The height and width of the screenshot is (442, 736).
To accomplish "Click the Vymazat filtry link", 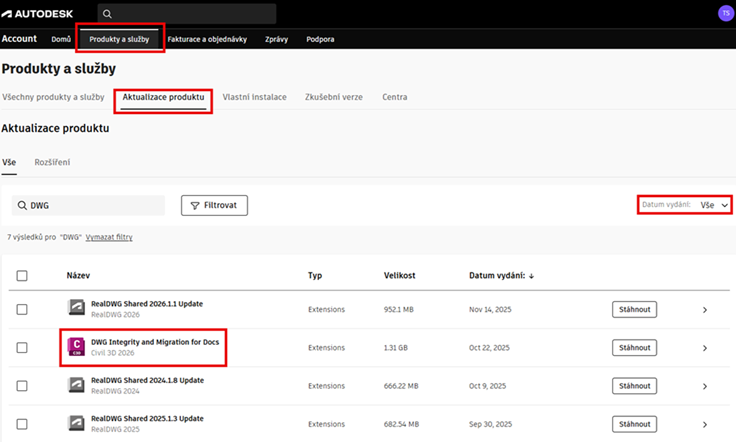I will coord(109,237).
